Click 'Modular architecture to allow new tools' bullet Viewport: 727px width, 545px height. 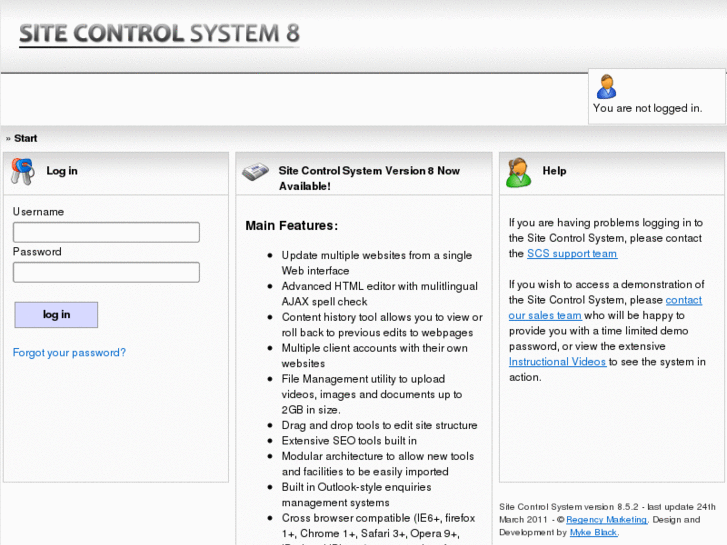click(377, 464)
